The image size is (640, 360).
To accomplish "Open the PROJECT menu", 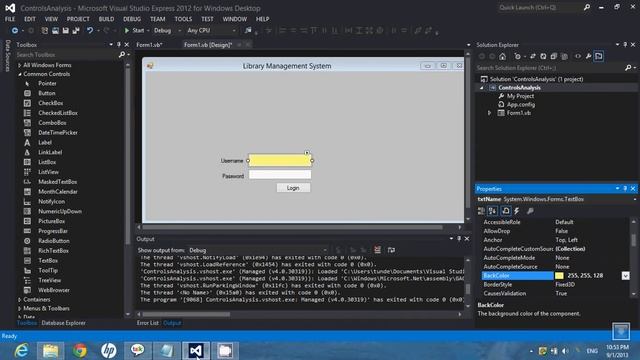I will [x=78, y=19].
